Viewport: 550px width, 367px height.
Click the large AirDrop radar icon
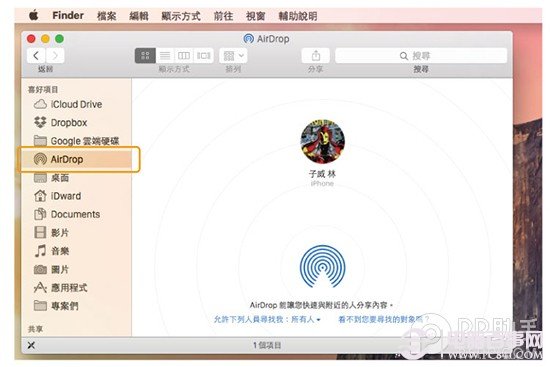click(322, 267)
